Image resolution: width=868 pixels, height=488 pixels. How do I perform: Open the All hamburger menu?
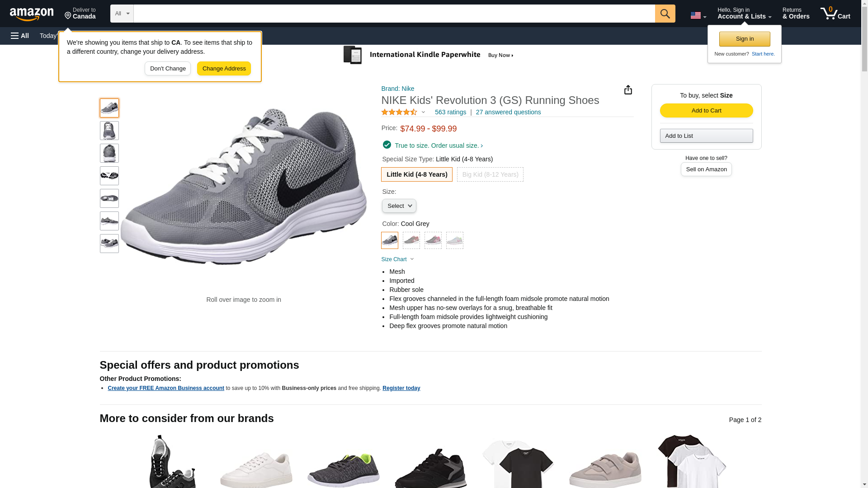click(20, 36)
